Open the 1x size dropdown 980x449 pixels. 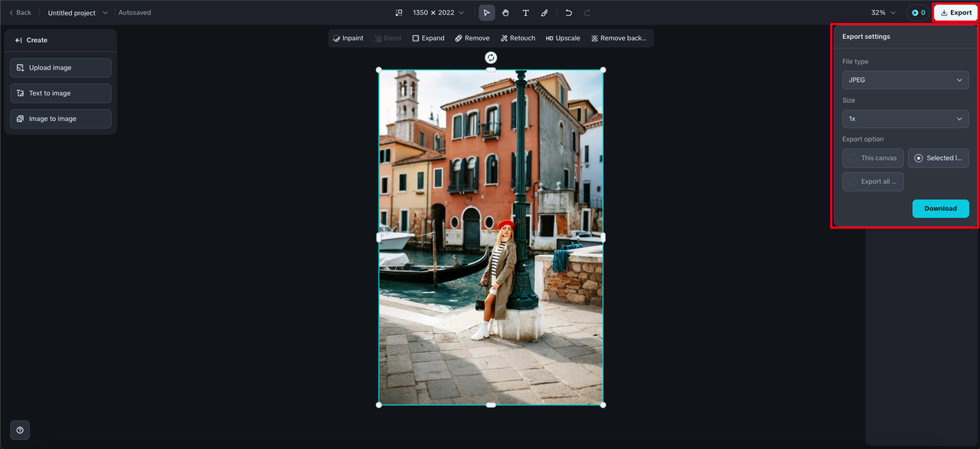pos(905,119)
